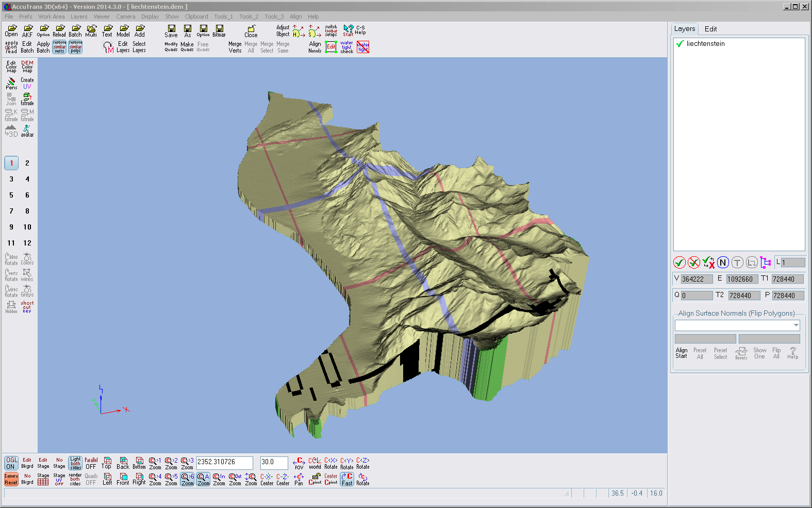Open the Edit Color Map tool
Screen dimensions: 812x508
[x=11, y=67]
